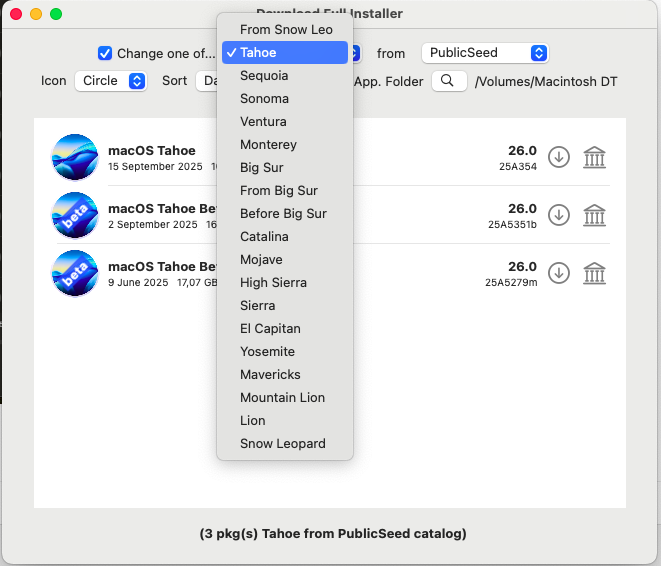Click the archive building icon for 25A5279m
661x566 pixels.
pyautogui.click(x=594, y=273)
